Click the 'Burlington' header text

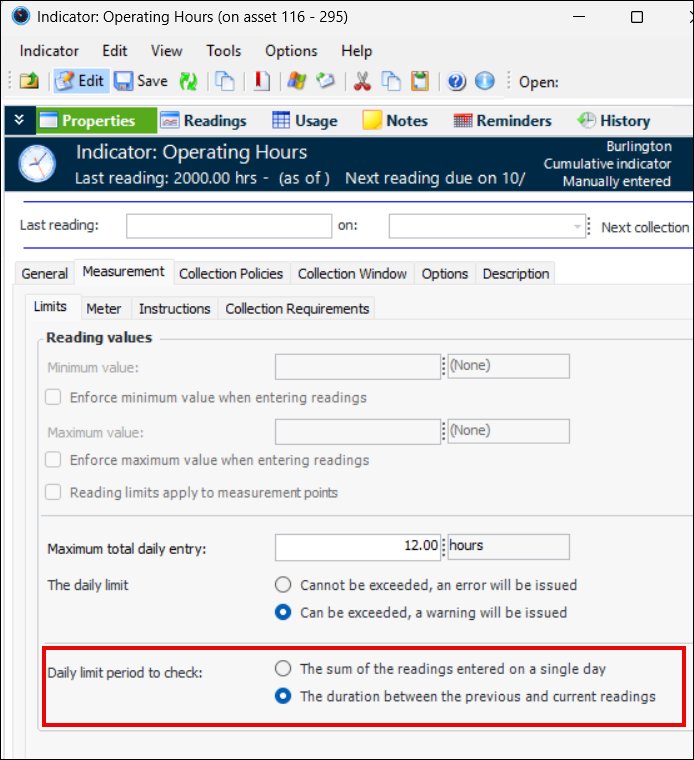639,146
